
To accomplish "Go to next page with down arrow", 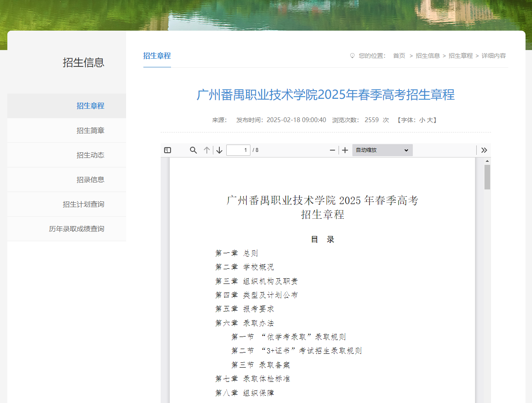I will [219, 150].
